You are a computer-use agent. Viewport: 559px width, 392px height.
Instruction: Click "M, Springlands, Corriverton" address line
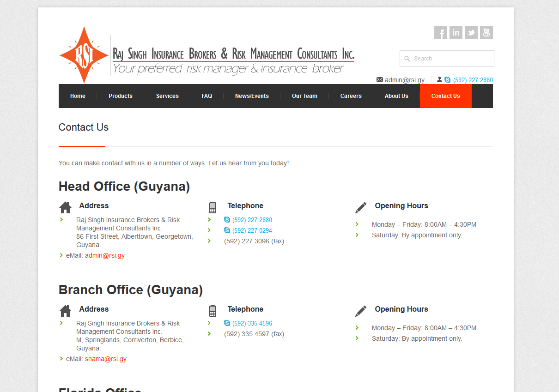[130, 340]
